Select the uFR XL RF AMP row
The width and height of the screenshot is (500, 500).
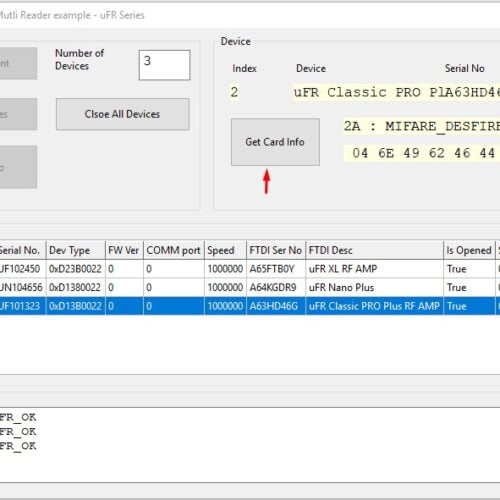click(x=250, y=269)
